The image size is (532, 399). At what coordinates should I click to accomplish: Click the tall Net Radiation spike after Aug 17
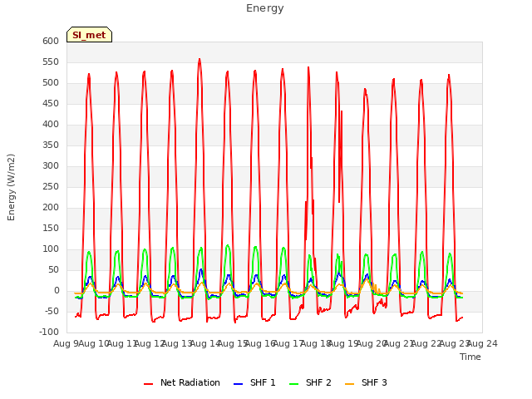pyautogui.click(x=308, y=67)
